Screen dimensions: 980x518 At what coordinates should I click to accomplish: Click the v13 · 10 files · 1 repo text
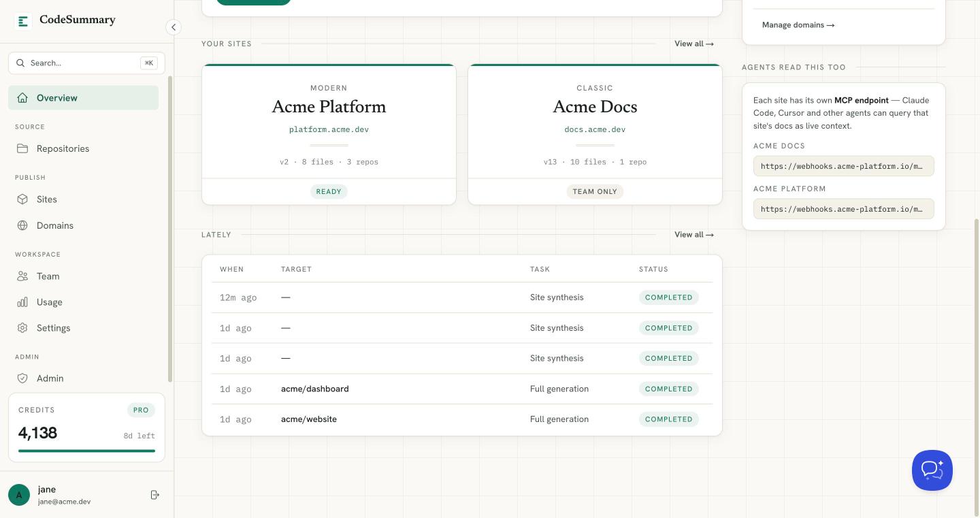[x=595, y=162]
